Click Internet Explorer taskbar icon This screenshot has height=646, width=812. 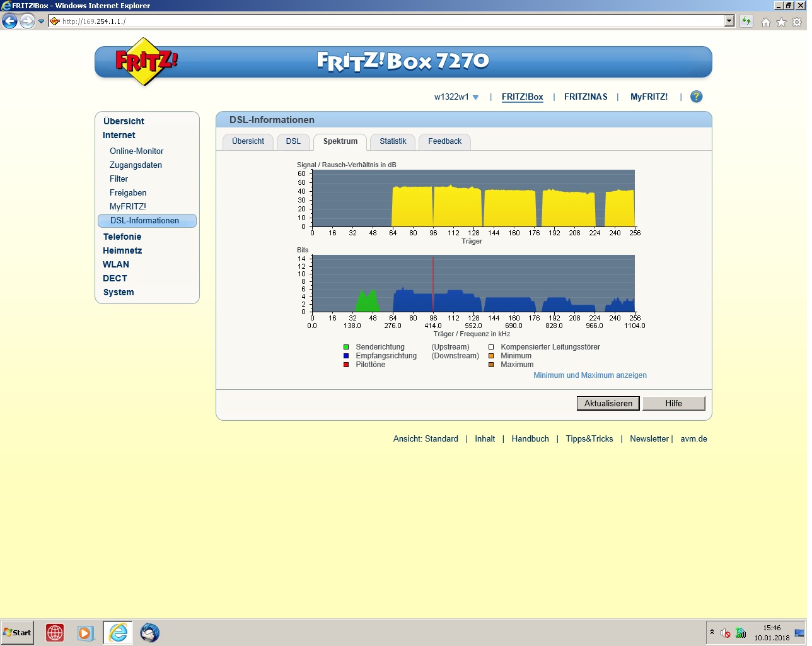[118, 633]
